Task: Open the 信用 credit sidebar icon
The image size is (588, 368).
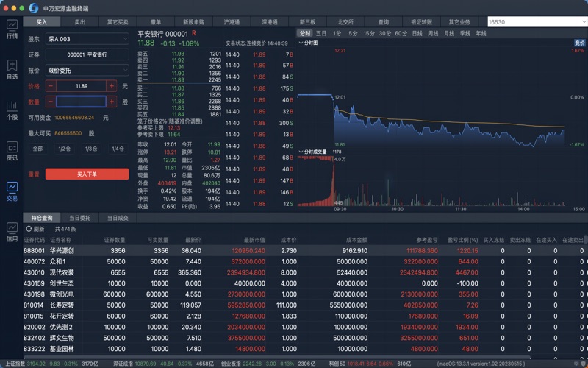Action: [12, 232]
